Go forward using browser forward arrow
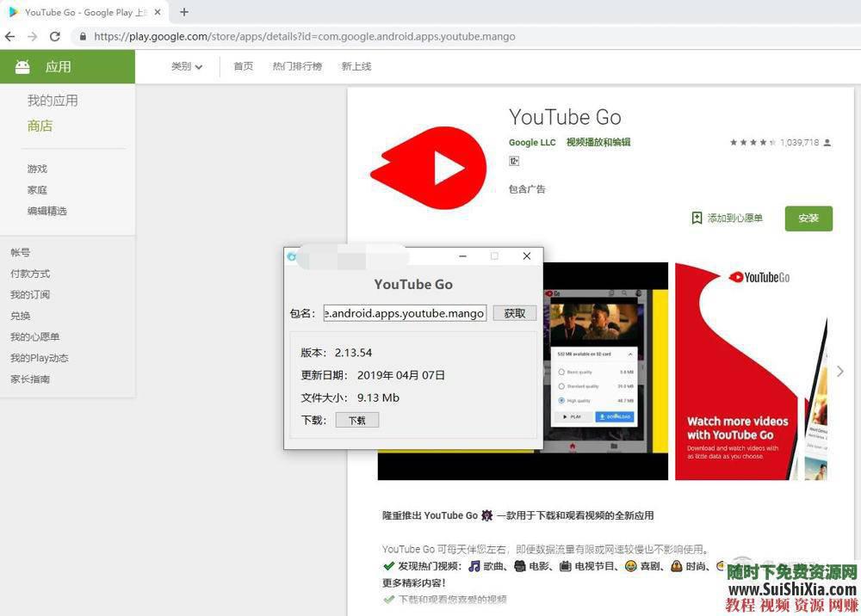This screenshot has height=616, width=861. [x=33, y=36]
